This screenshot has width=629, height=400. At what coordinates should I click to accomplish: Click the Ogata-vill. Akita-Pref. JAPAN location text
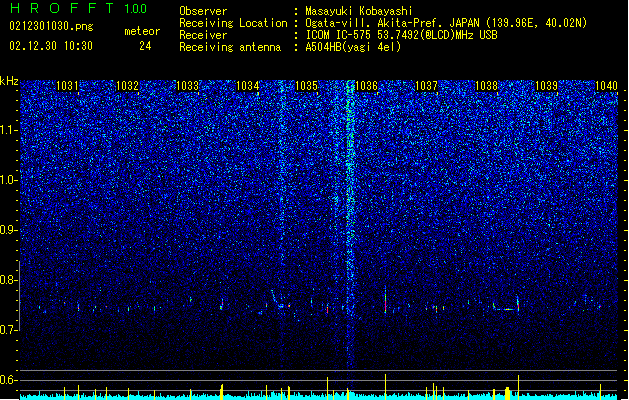pos(446,23)
